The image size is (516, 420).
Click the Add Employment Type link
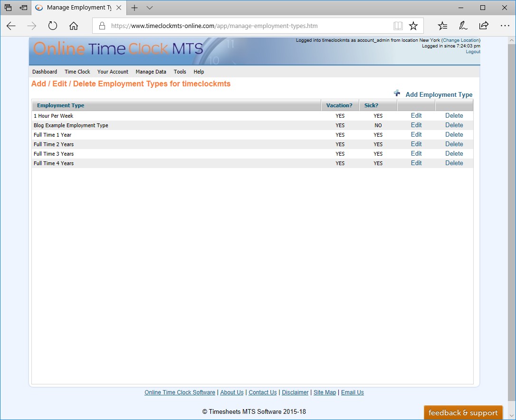439,94
